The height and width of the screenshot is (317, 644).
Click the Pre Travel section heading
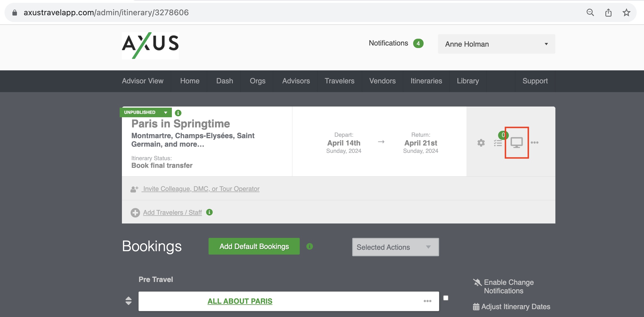[156, 279]
